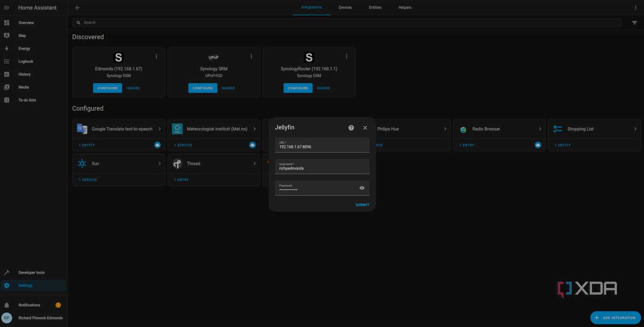Screen dimensions: 644x327
Task: Open Media in the sidebar
Action: pos(33,87)
